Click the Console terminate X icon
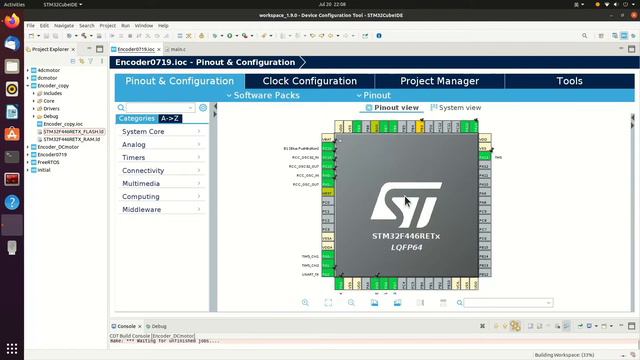 [482, 326]
